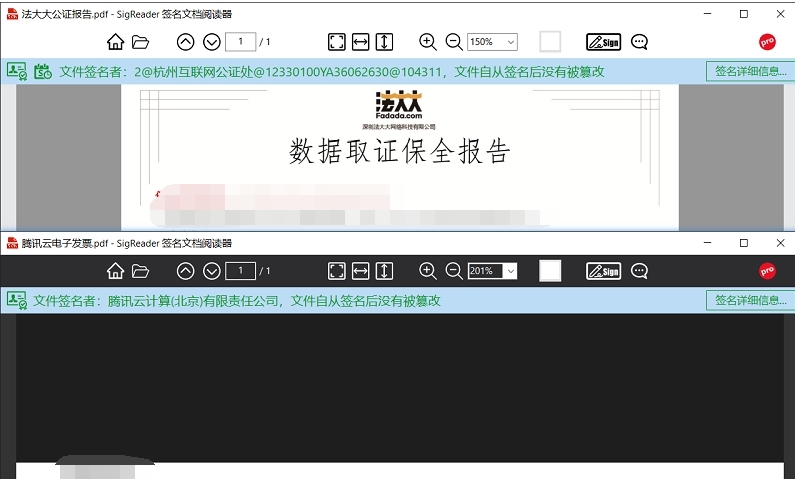Go to next page in 腾讯云电子发票 window
This screenshot has width=795, height=479.
pos(212,271)
